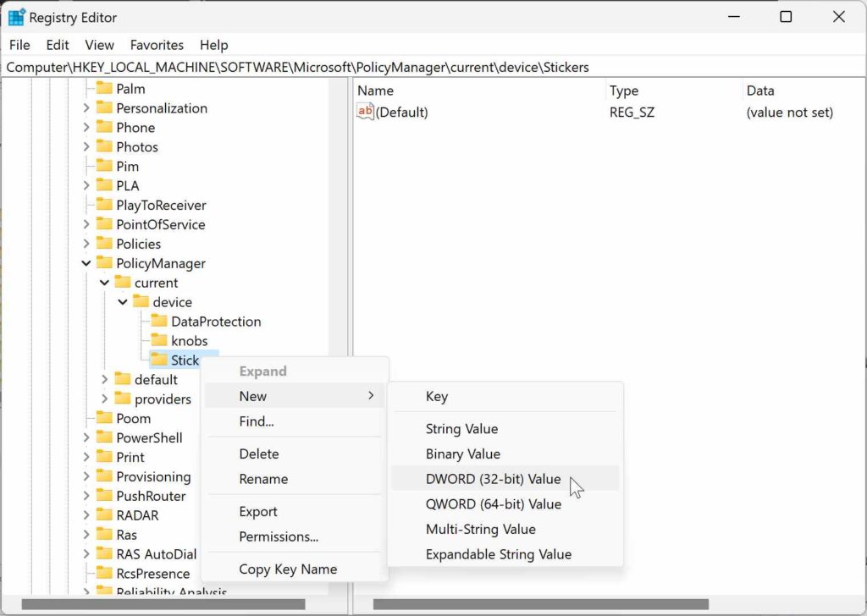This screenshot has height=616, width=867.
Task: Click the Phone folder icon
Action: coord(104,127)
